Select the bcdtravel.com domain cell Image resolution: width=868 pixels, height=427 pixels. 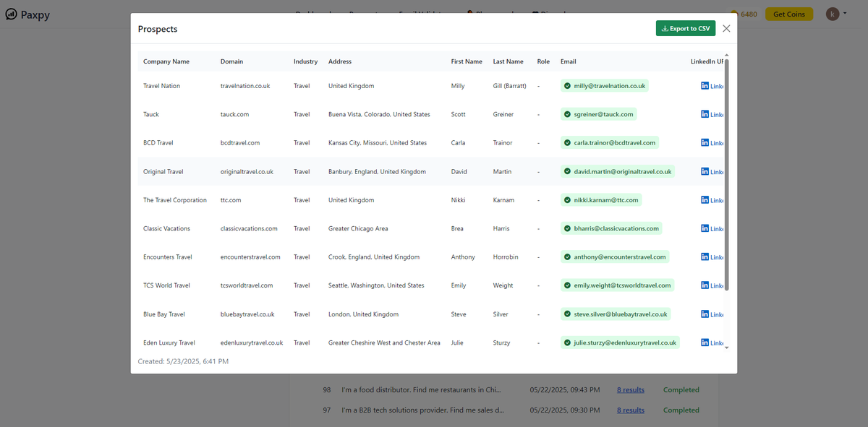click(240, 143)
